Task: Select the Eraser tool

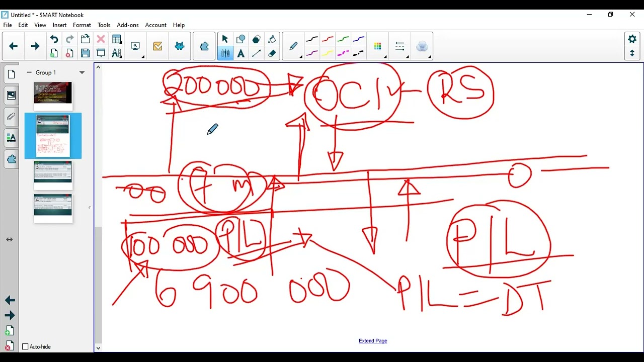Action: (x=272, y=53)
